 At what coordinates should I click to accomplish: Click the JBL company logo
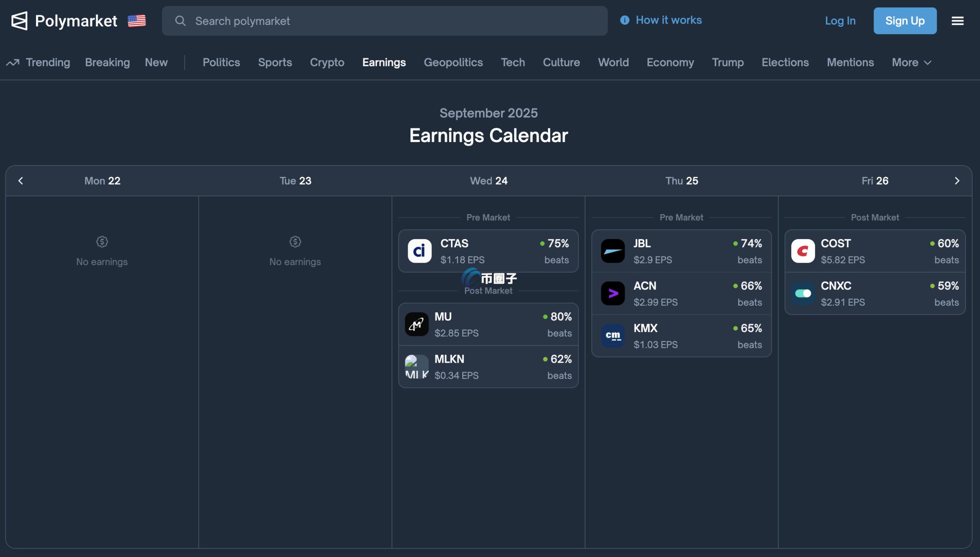point(612,251)
